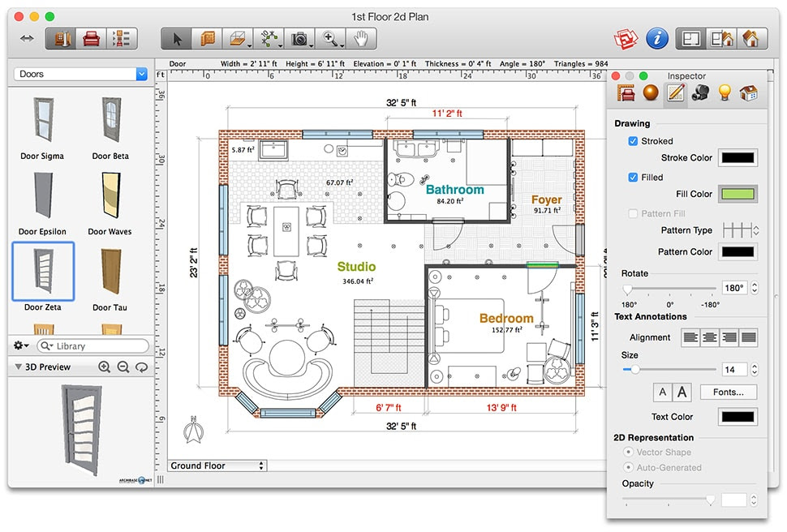Open the Inspector material sphere tab
787x532 pixels.
click(x=651, y=92)
